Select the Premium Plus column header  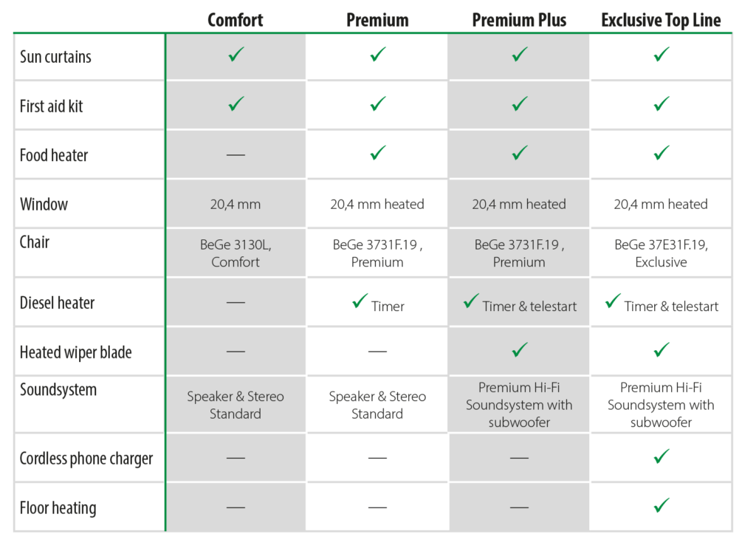519,20
